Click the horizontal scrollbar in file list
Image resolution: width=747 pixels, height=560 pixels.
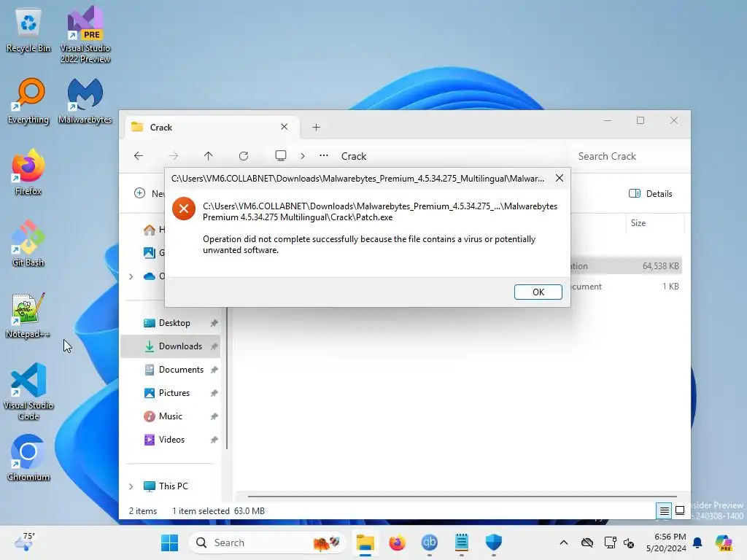pos(462,496)
